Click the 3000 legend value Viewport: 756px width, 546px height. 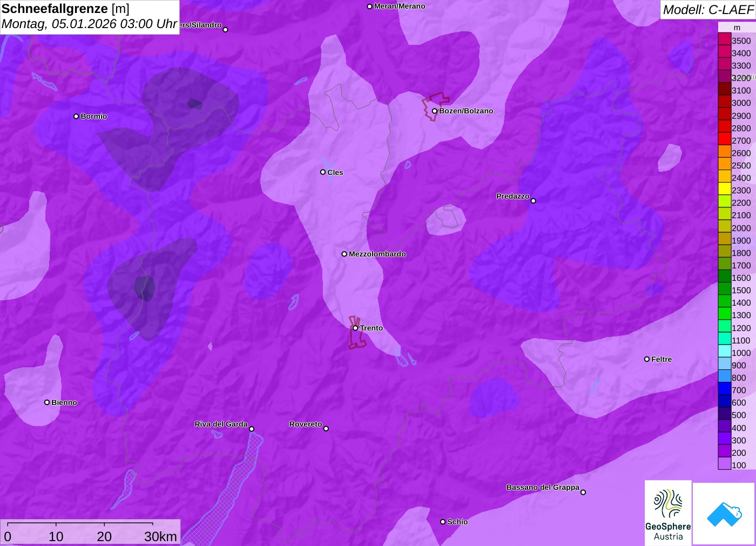[x=741, y=103]
